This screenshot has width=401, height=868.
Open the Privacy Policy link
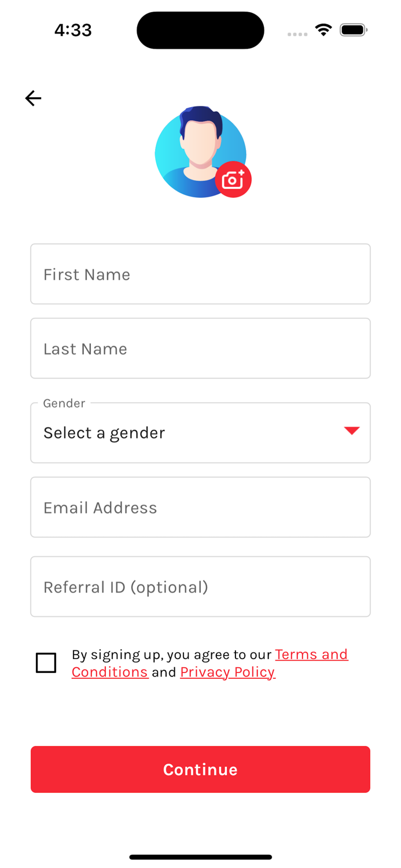tap(227, 672)
